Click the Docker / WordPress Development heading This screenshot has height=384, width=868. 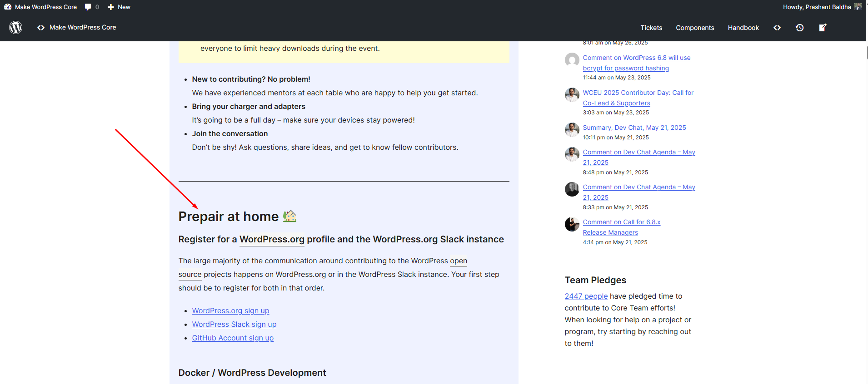tap(252, 373)
